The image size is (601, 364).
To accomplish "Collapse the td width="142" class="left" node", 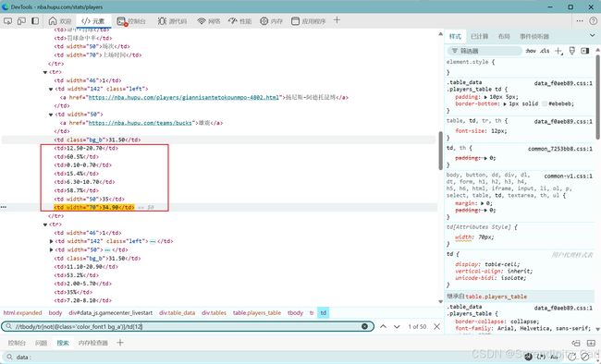I will (51, 89).
